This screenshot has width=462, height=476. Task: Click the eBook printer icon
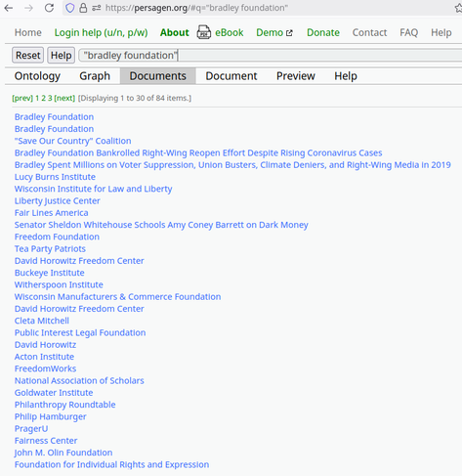point(204,32)
